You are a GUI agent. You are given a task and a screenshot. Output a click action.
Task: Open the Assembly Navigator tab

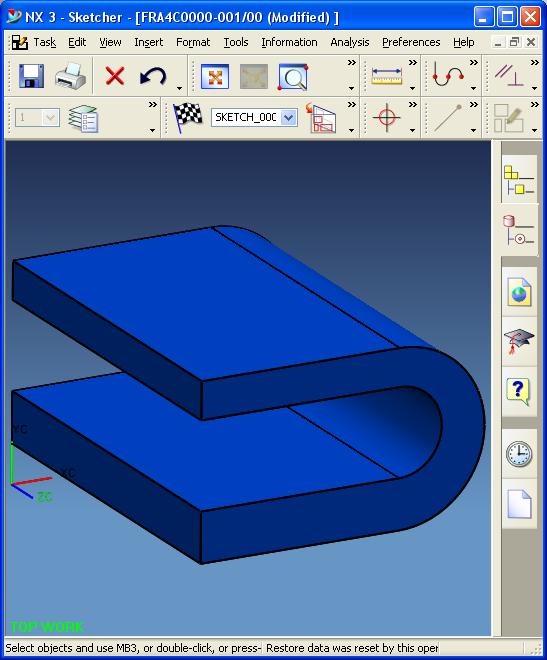pyautogui.click(x=519, y=180)
